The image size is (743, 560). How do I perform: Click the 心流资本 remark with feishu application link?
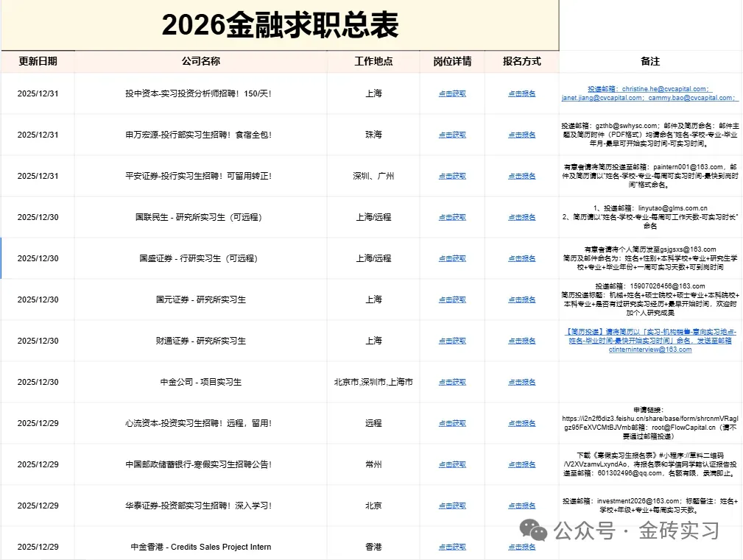click(650, 423)
